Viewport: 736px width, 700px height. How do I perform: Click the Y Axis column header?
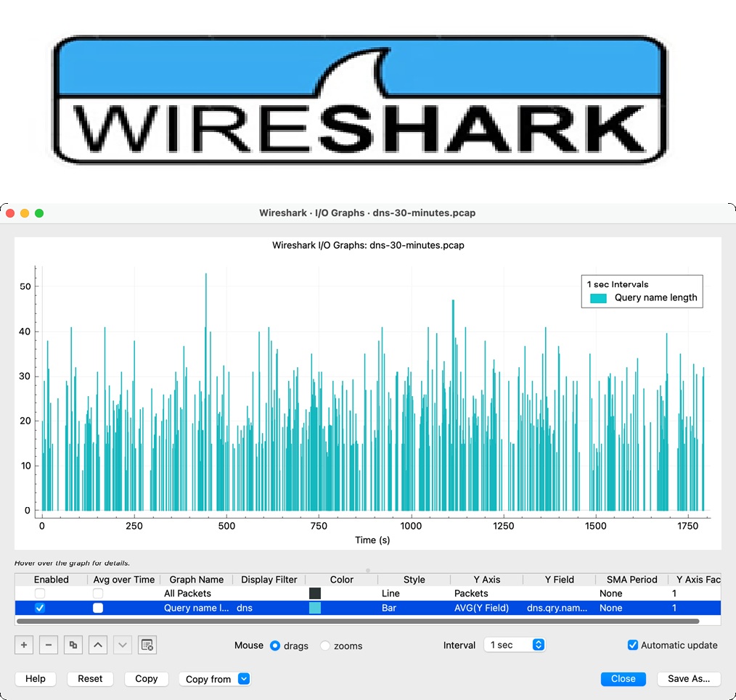(x=486, y=580)
